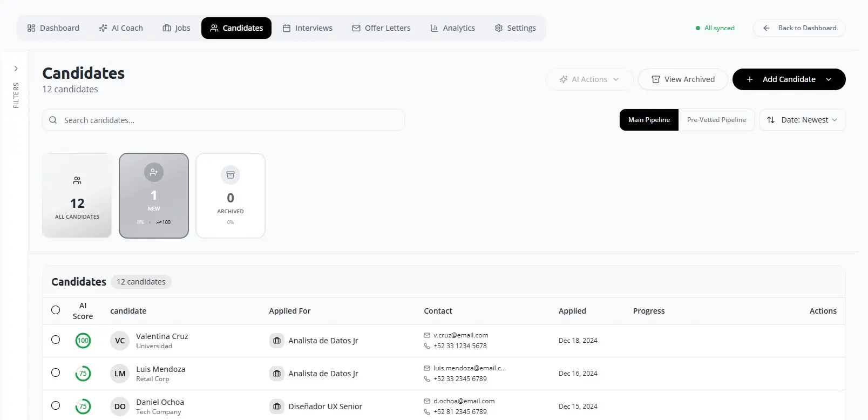This screenshot has height=420, width=868.
Task: Click in the Search candidates field
Action: click(x=223, y=120)
